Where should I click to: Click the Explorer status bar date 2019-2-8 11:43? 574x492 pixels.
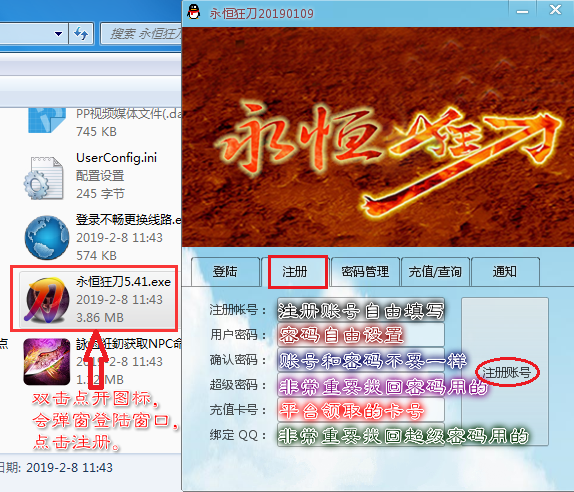click(69, 467)
